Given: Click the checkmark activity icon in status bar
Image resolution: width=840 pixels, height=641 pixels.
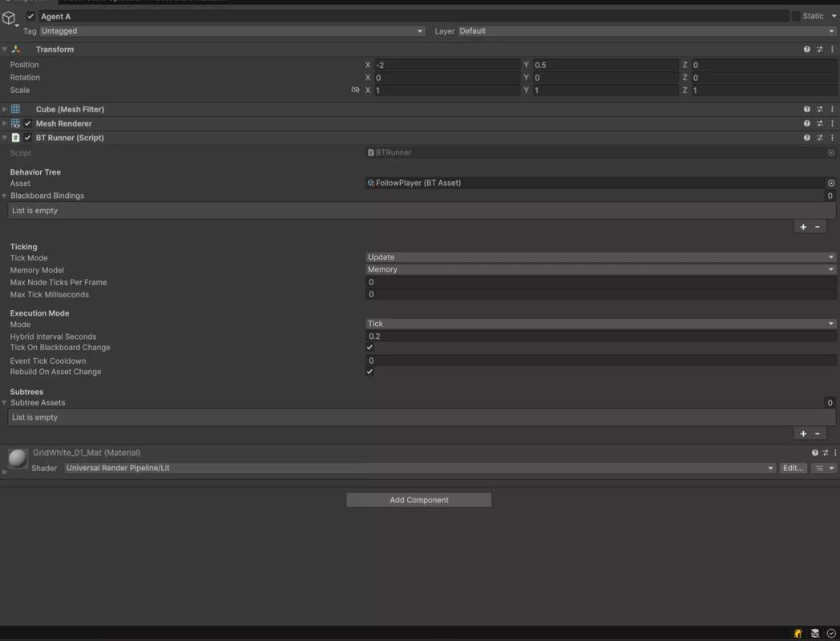Looking at the screenshot, I should coord(831,633).
